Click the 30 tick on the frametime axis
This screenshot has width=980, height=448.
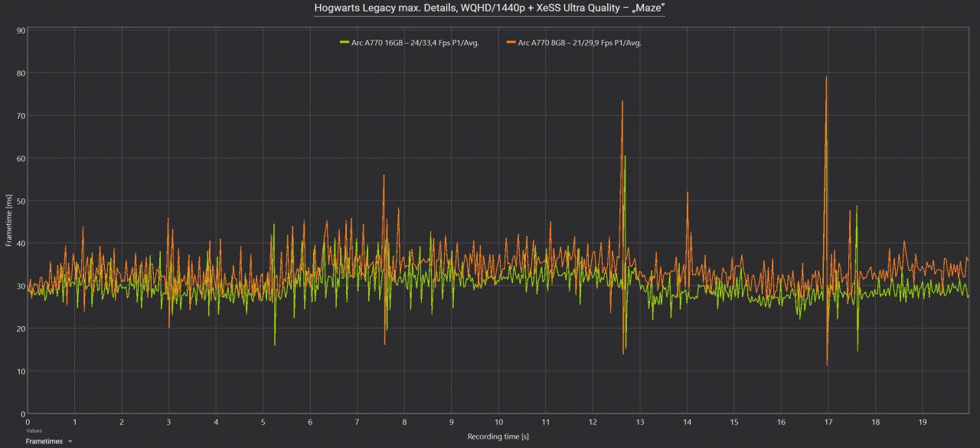[x=21, y=286]
